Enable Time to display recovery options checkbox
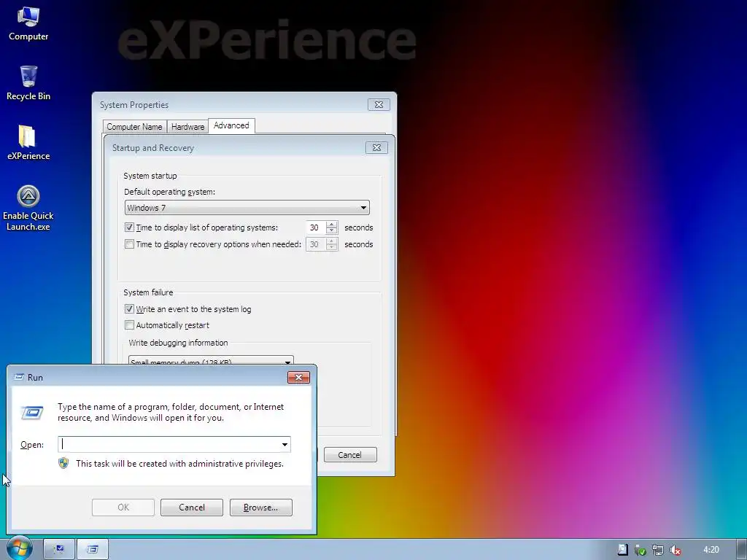The image size is (747, 560). point(129,244)
